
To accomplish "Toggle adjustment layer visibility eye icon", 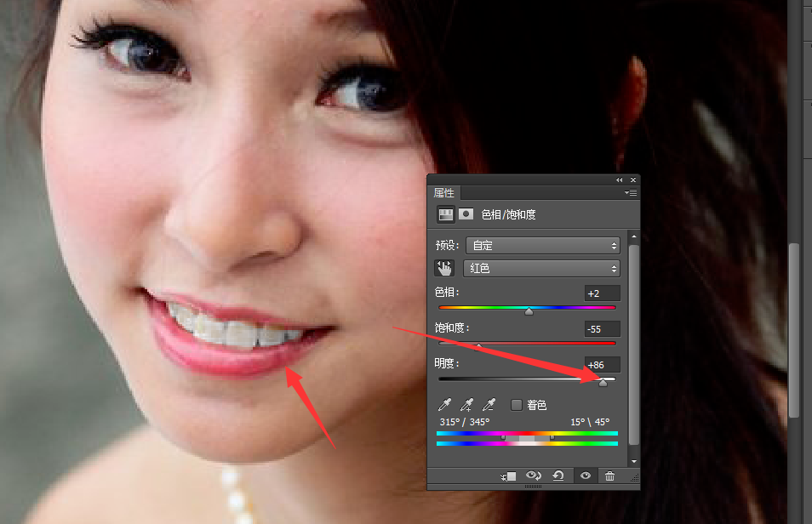I will click(586, 476).
